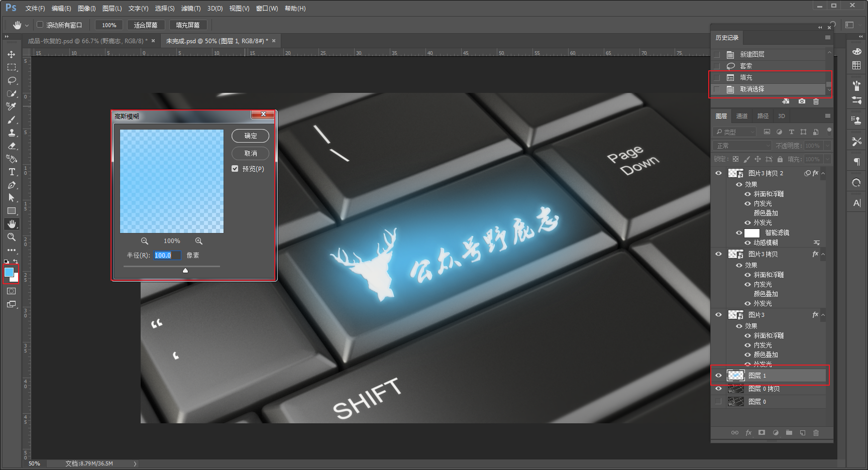Lock transparent pixels icon
The height and width of the screenshot is (470, 868).
[735, 159]
